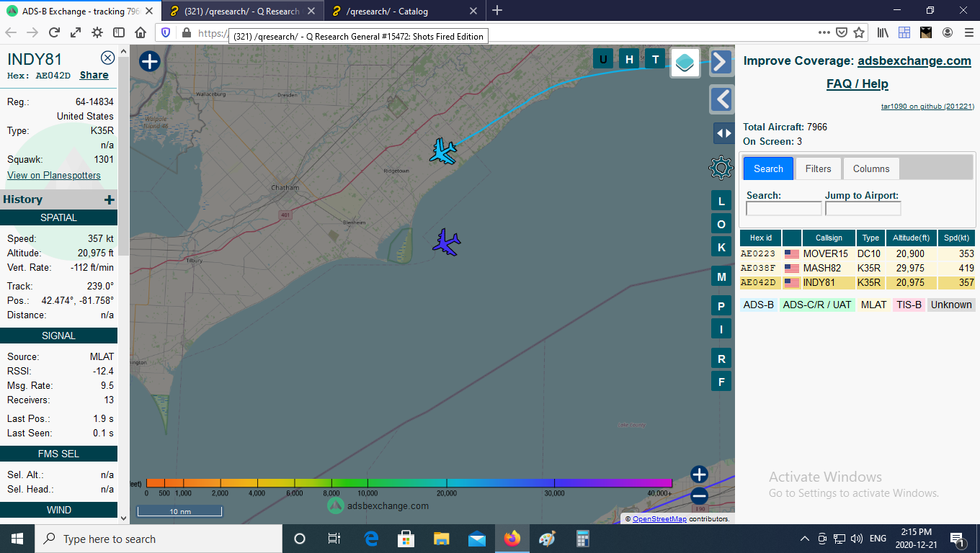
Task: Click the R map option button
Action: tap(721, 359)
